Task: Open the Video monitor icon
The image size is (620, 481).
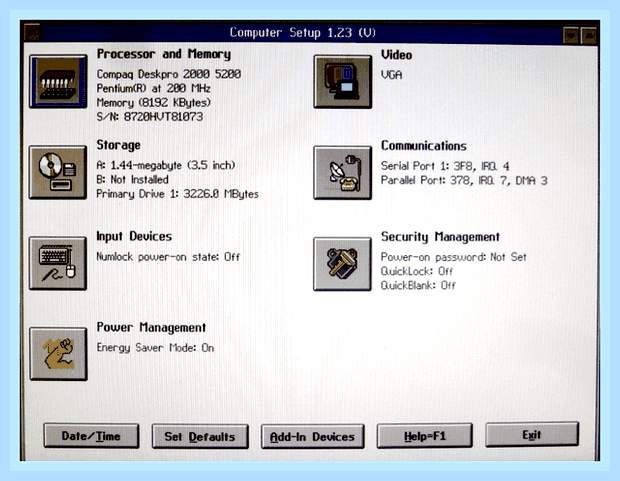Action: click(342, 81)
